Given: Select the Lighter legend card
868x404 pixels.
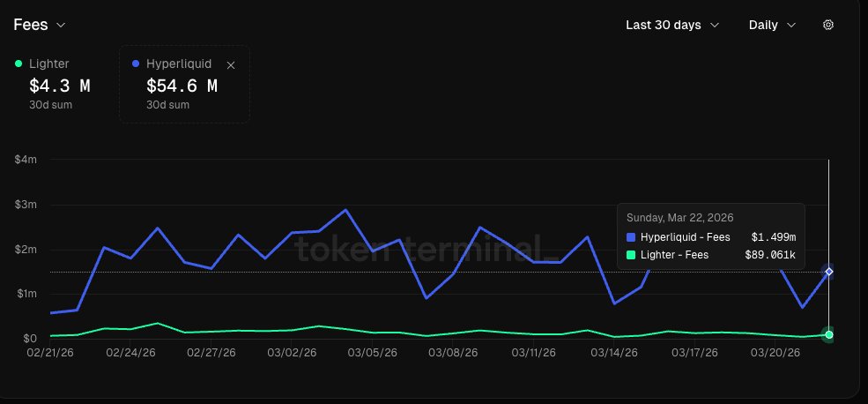Looking at the screenshot, I should tap(53, 84).
